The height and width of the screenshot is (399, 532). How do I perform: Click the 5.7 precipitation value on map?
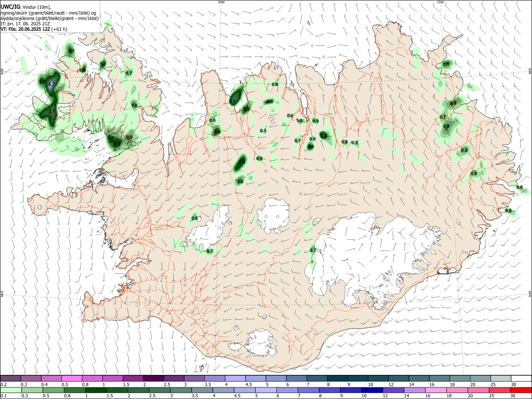point(52,84)
